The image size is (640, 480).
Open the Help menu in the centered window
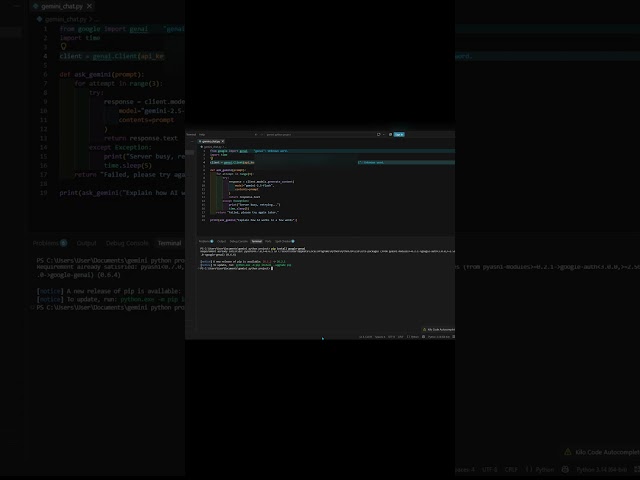(x=202, y=134)
